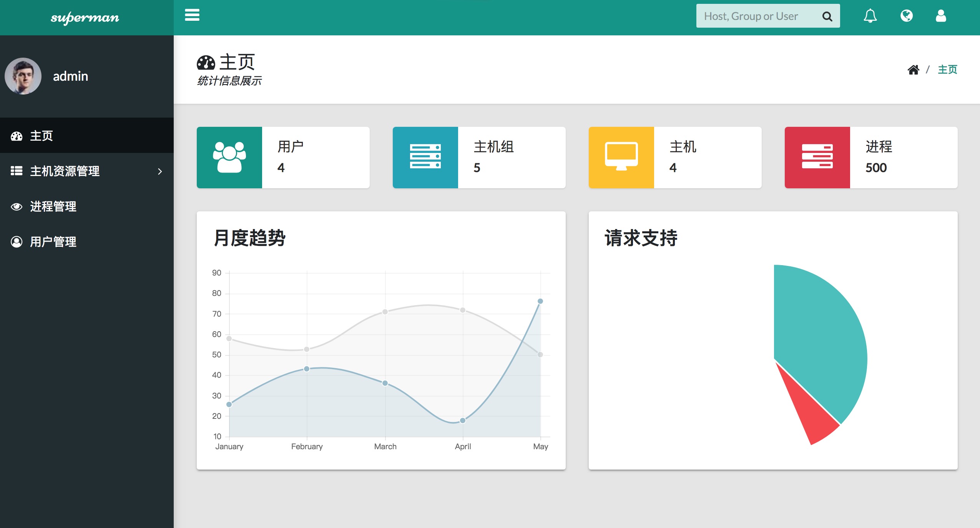The width and height of the screenshot is (980, 528).
Task: Click the 主页 breadcrumb link
Action: [947, 70]
